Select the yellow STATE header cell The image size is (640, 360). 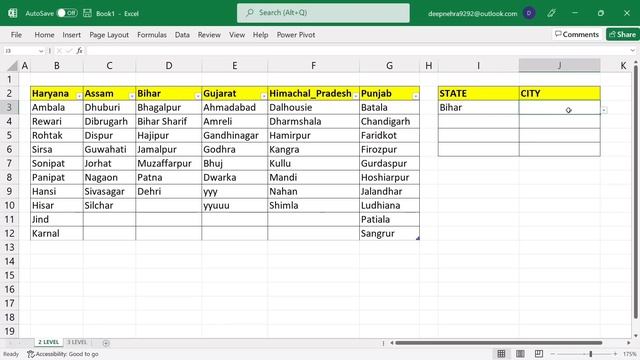click(478, 93)
